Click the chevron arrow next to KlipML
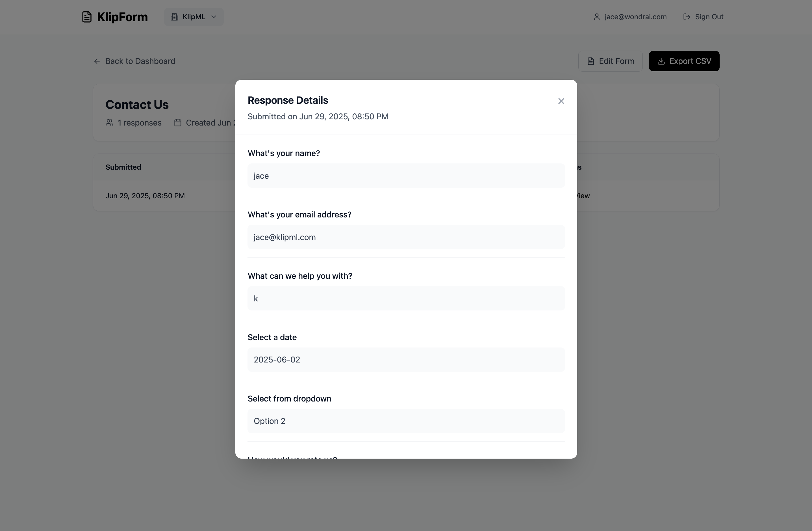Viewport: 812px width, 531px height. [214, 17]
